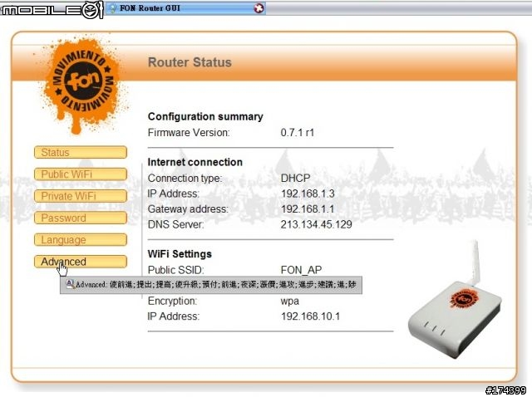Select the FON Router GUI browser tab

point(185,8)
